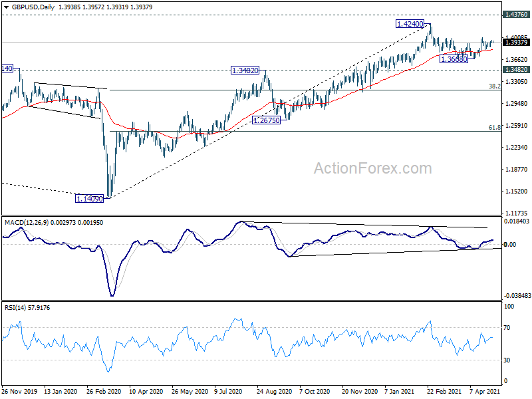The image size is (532, 399).
Task: Click the MACD(12,26,9) indicator title
Action: pos(27,223)
